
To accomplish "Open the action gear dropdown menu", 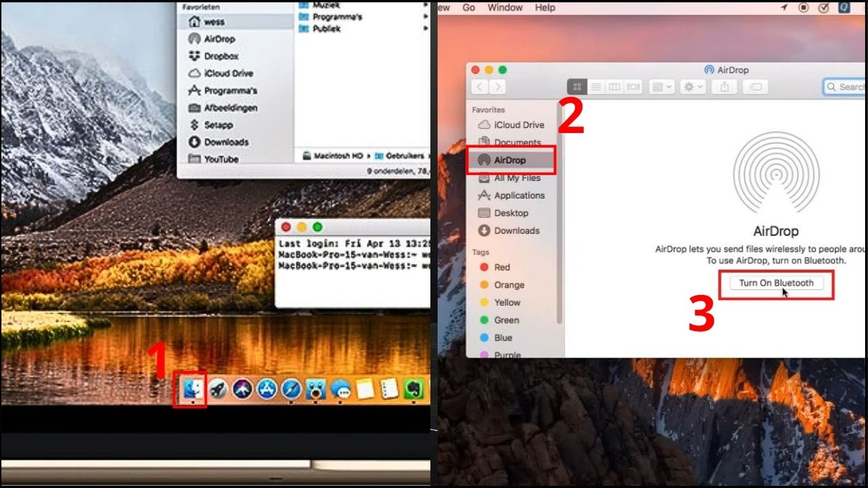I will [x=692, y=87].
